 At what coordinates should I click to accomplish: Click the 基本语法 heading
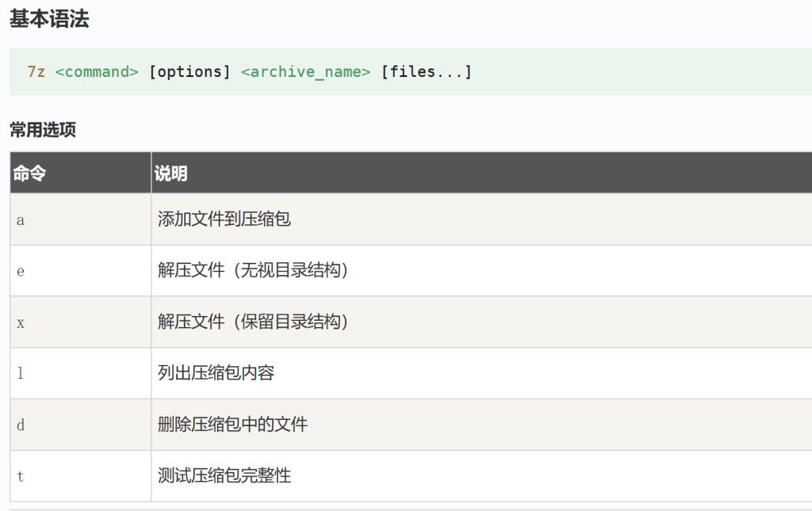tap(49, 19)
